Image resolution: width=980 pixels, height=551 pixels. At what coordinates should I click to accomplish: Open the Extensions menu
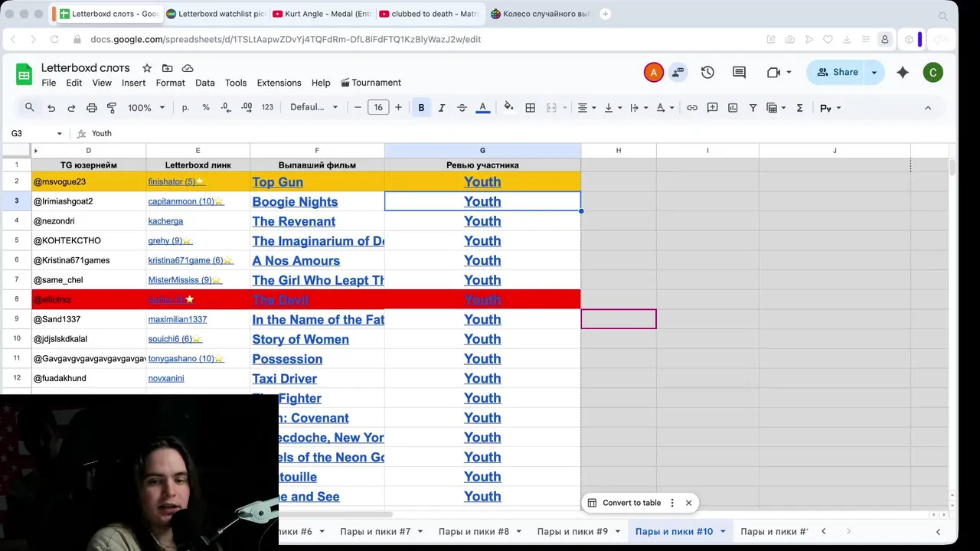pos(279,83)
